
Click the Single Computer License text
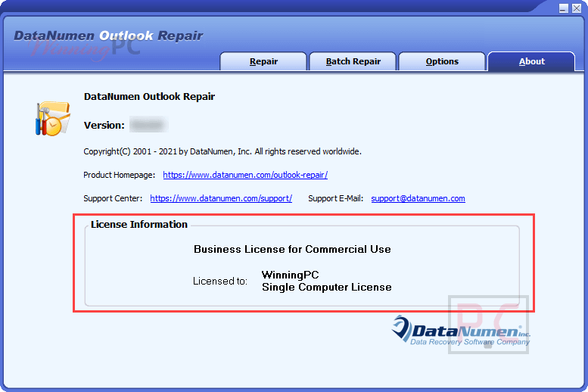pyautogui.click(x=327, y=288)
